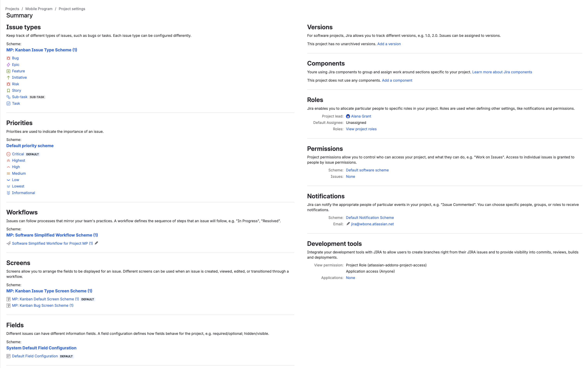The height and width of the screenshot is (368, 588).
Task: Select the Epic issue type icon
Action: pos(8,65)
